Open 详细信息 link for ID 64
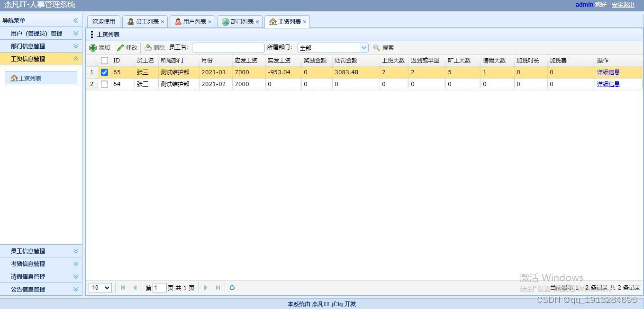644x309 pixels. (608, 84)
